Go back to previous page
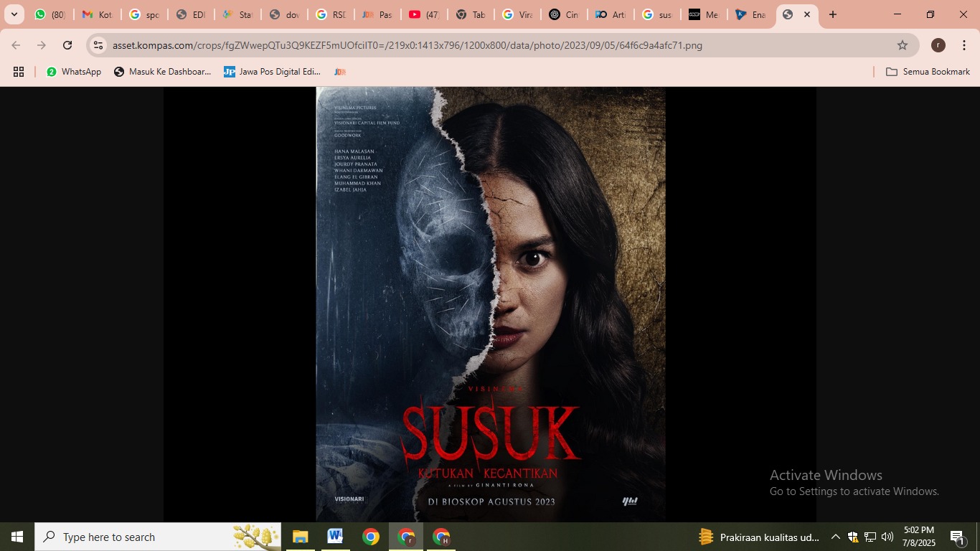 (16, 45)
